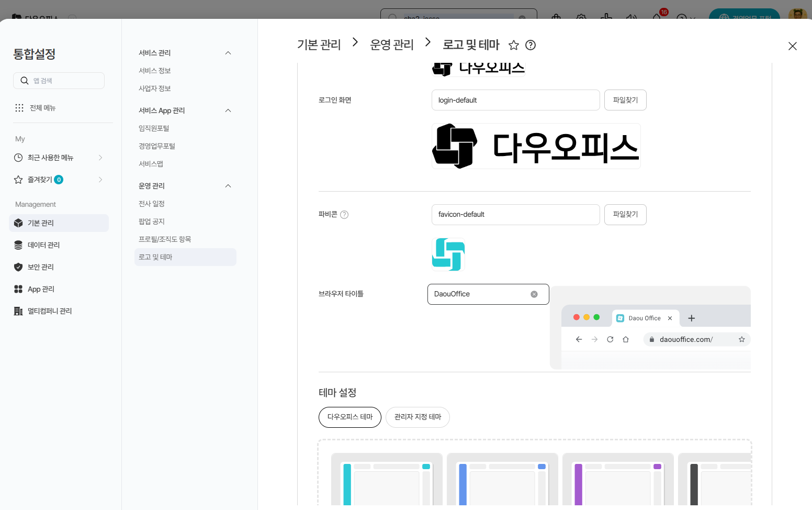Expand 최근 사용한 메뉴 list
812x510 pixels.
tap(100, 158)
